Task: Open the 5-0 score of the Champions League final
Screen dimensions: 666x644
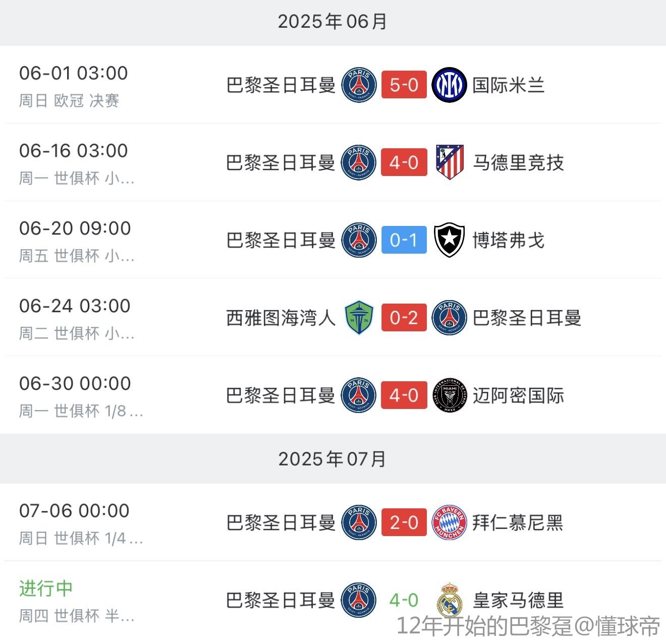Action: 404,85
